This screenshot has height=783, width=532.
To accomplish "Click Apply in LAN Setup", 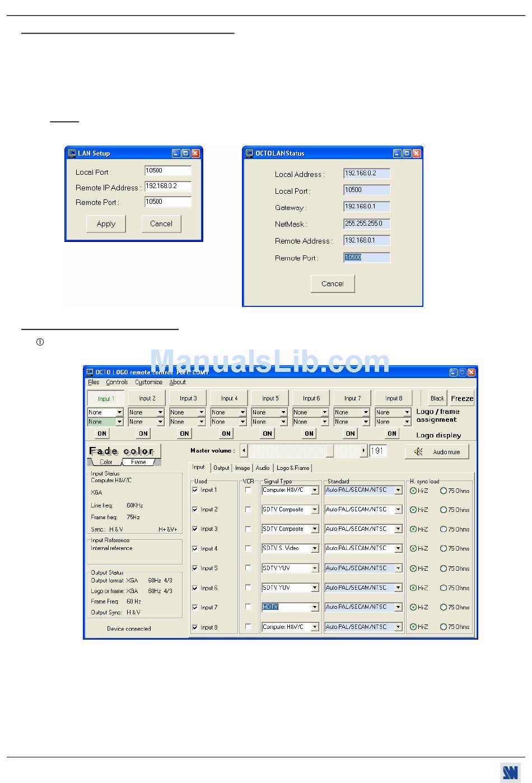I will pos(106,223).
